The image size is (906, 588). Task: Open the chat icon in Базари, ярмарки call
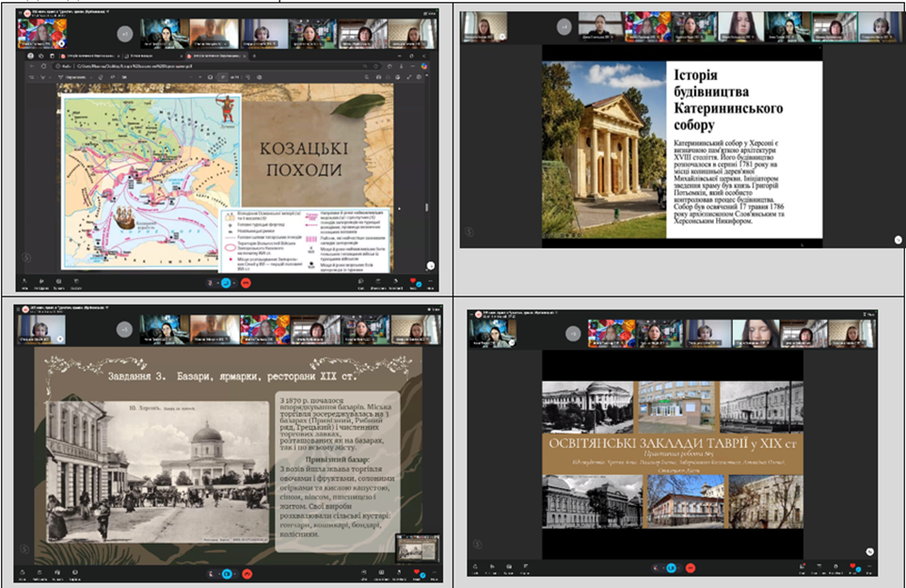coord(364,572)
